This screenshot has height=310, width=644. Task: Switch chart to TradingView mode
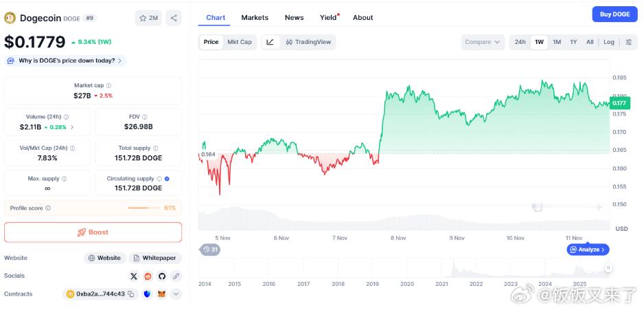[308, 42]
